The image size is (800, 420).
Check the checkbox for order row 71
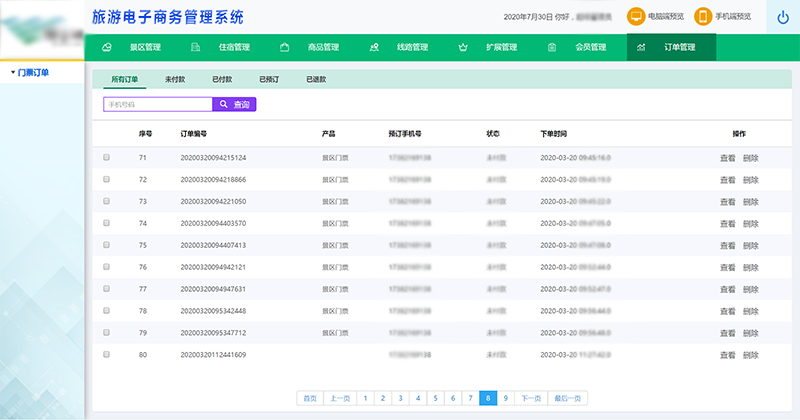(107, 158)
